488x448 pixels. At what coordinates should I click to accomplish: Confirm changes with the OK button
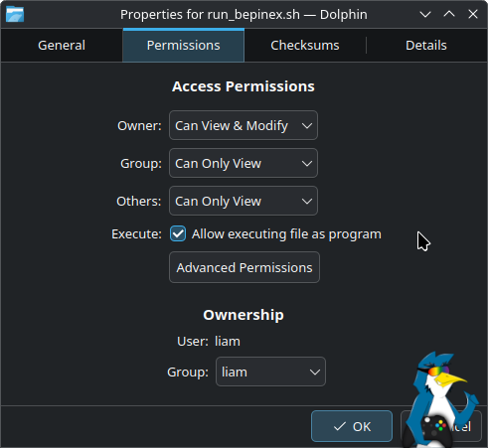pyautogui.click(x=352, y=426)
